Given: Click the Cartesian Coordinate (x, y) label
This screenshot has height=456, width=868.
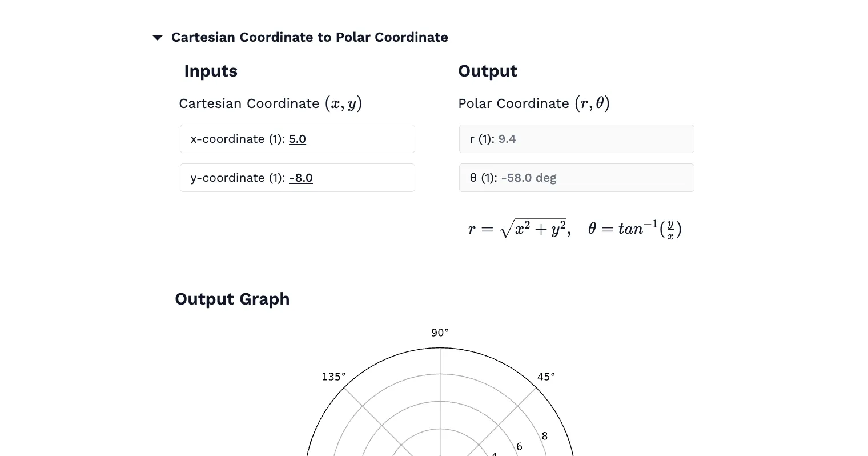Looking at the screenshot, I should tap(271, 103).
